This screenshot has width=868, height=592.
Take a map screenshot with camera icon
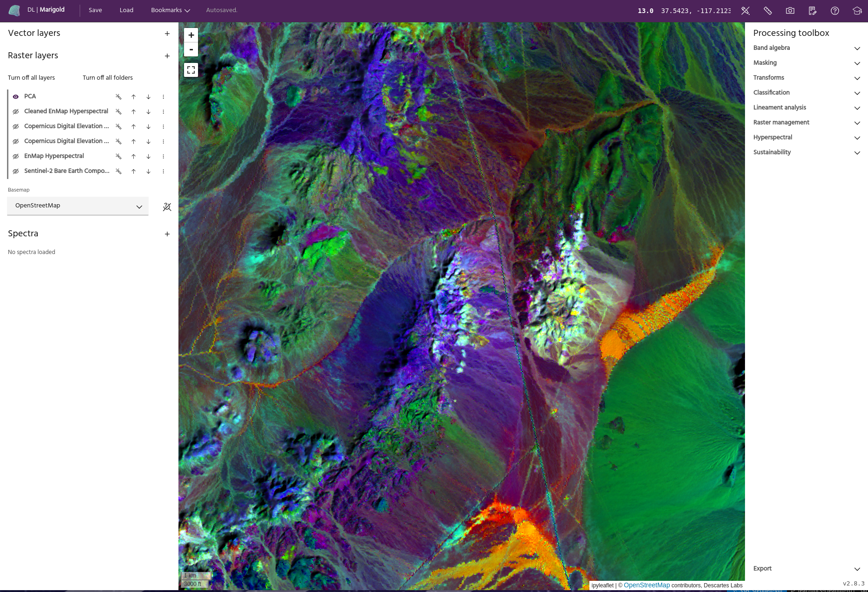pos(790,11)
